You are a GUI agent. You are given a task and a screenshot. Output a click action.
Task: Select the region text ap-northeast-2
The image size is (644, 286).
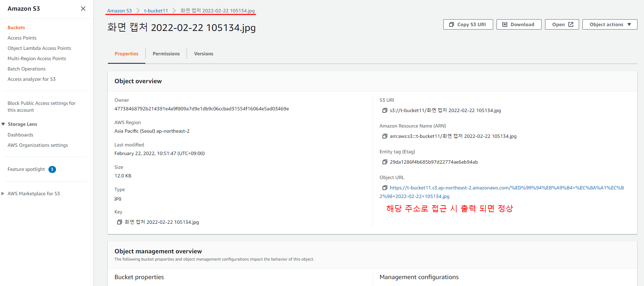[x=173, y=131]
